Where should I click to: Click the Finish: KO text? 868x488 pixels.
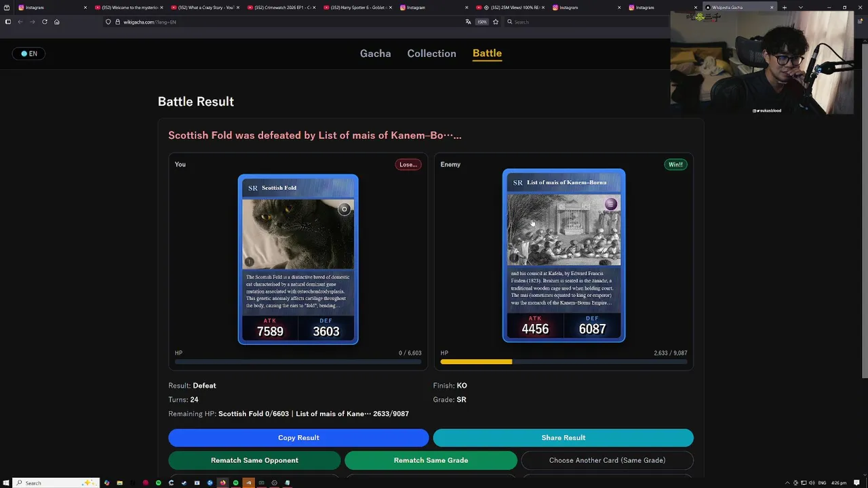pyautogui.click(x=450, y=386)
